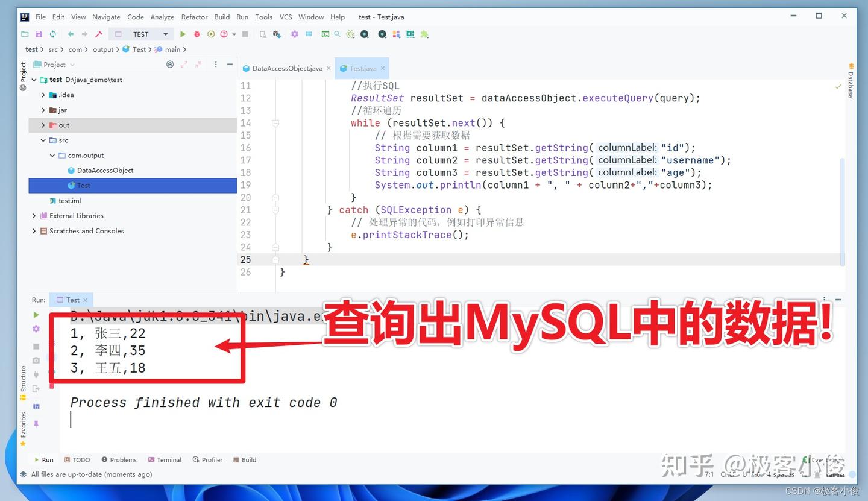Collapse the src folder in Project tree
868x501 pixels.
[x=43, y=140]
